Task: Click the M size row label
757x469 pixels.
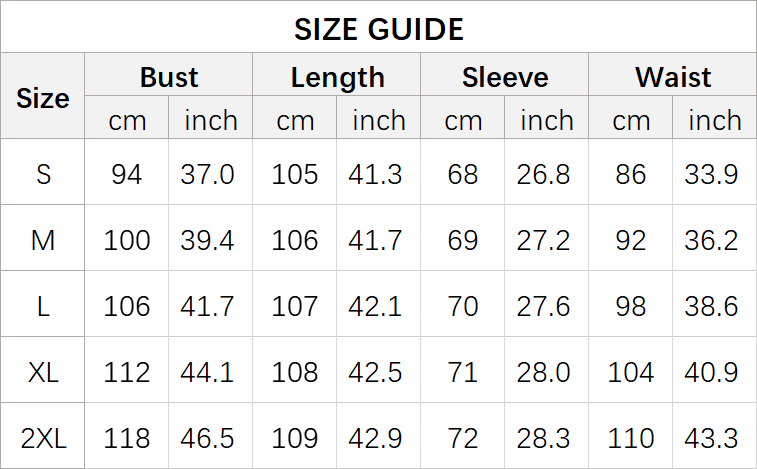Action: pos(43,240)
